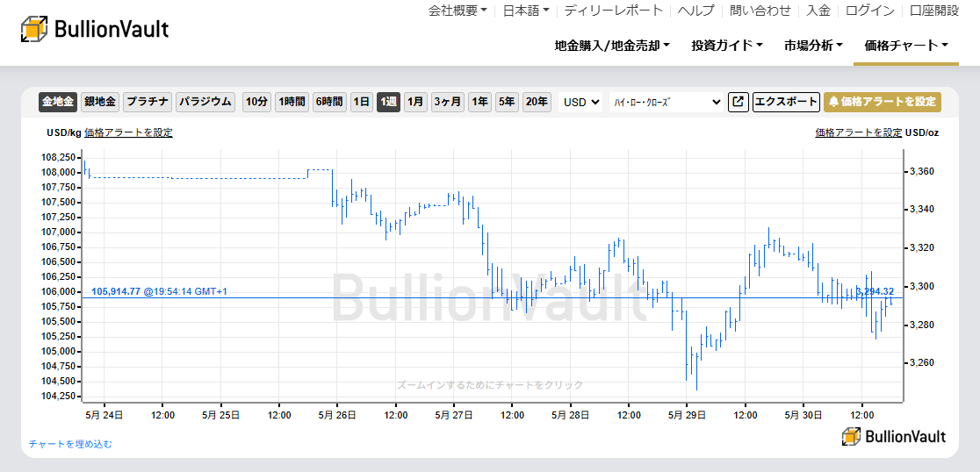Image resolution: width=980 pixels, height=472 pixels.
Task: Click チャートを埋め込む embed link
Action: (x=70, y=444)
